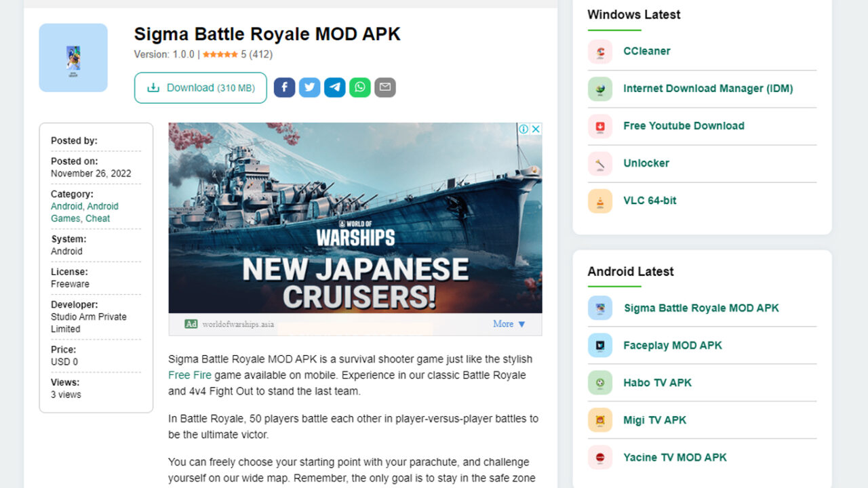Open Internet Download Manager (IDM) link
Screen dimensions: 868x488
(708, 88)
